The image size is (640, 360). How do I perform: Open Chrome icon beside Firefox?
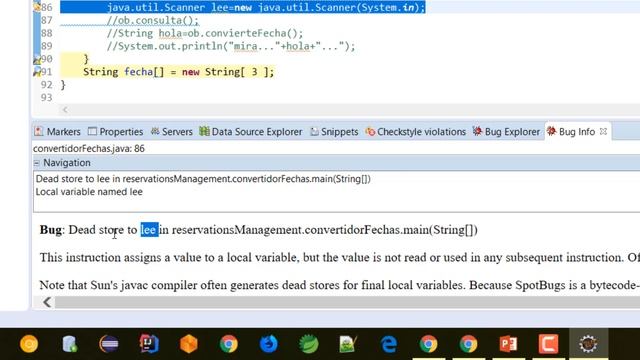[229, 344]
